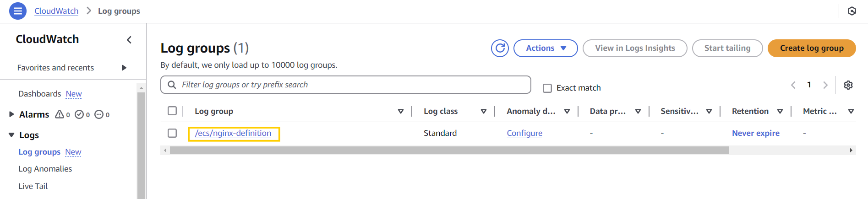The width and height of the screenshot is (868, 199).
Task: Go to next page arrow
Action: tap(825, 85)
